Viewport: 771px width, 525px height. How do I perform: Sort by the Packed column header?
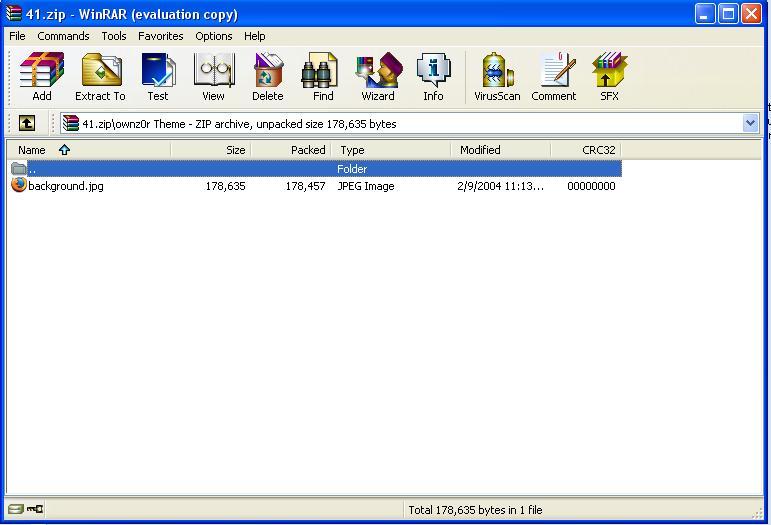tap(291, 150)
